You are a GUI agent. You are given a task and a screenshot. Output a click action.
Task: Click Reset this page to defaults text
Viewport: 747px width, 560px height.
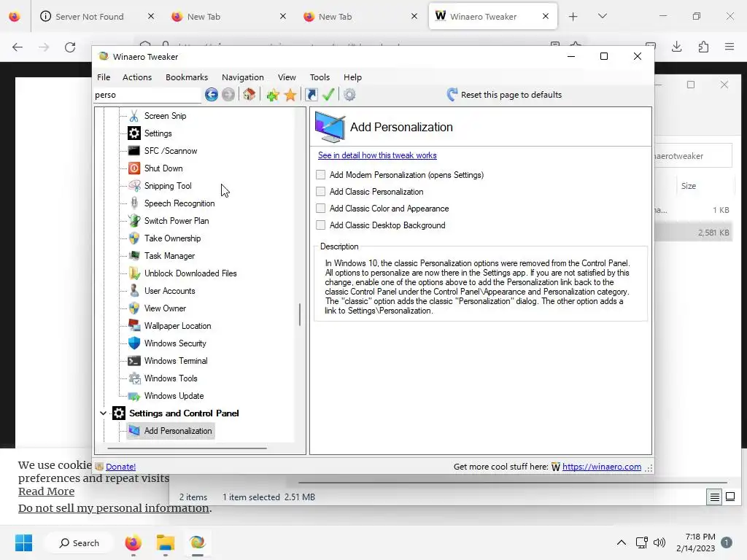coord(511,95)
